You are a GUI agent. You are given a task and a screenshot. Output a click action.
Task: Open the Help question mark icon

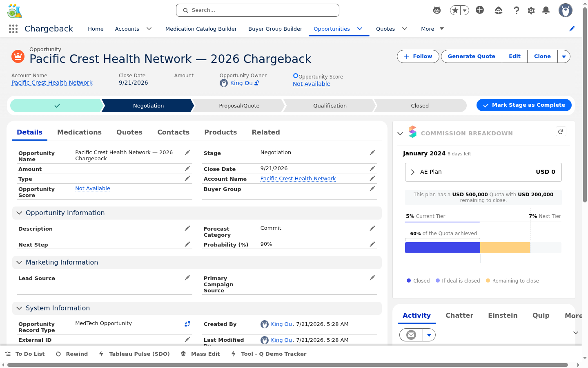tap(517, 10)
